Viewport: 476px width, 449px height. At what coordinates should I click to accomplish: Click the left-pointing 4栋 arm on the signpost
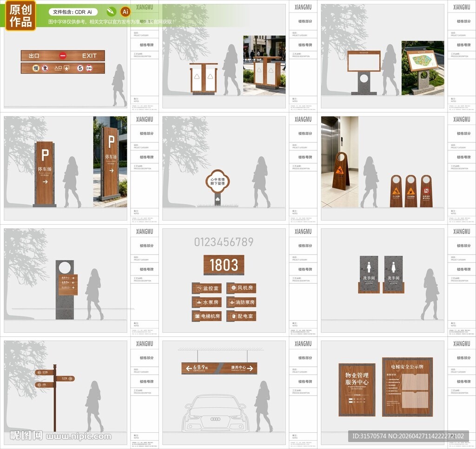(45, 385)
